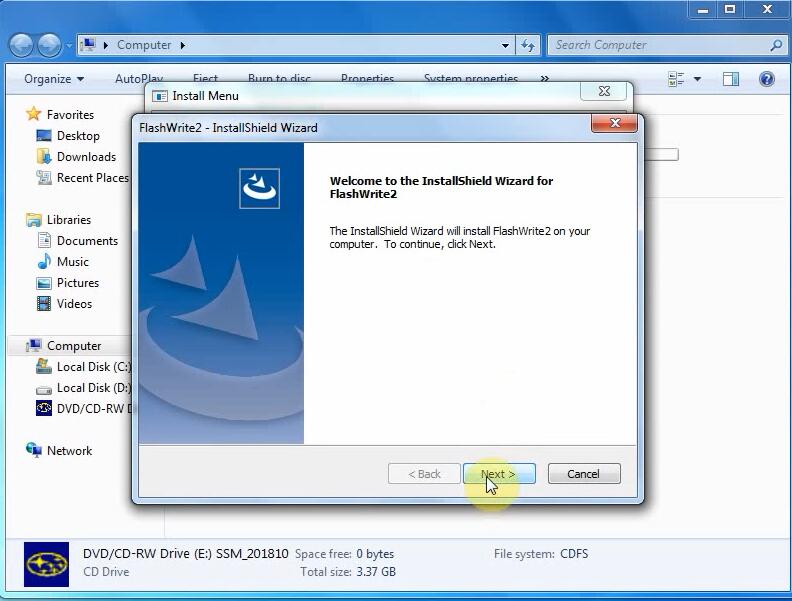This screenshot has height=601, width=792.
Task: Click AutoPlay in Explorer toolbar
Action: [139, 79]
